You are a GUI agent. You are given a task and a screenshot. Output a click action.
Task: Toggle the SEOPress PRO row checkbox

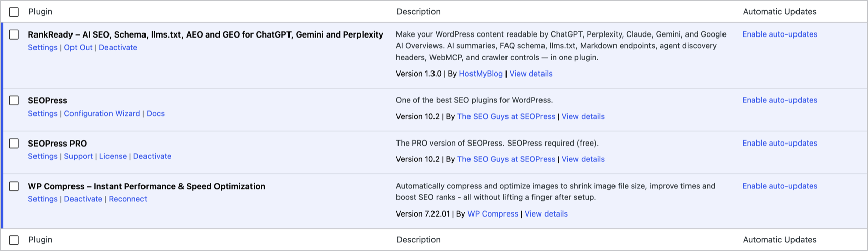tap(14, 143)
